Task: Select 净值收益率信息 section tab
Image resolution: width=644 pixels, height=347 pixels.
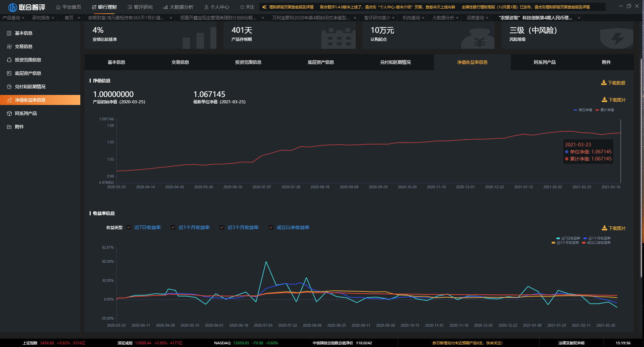Action: pyautogui.click(x=472, y=62)
